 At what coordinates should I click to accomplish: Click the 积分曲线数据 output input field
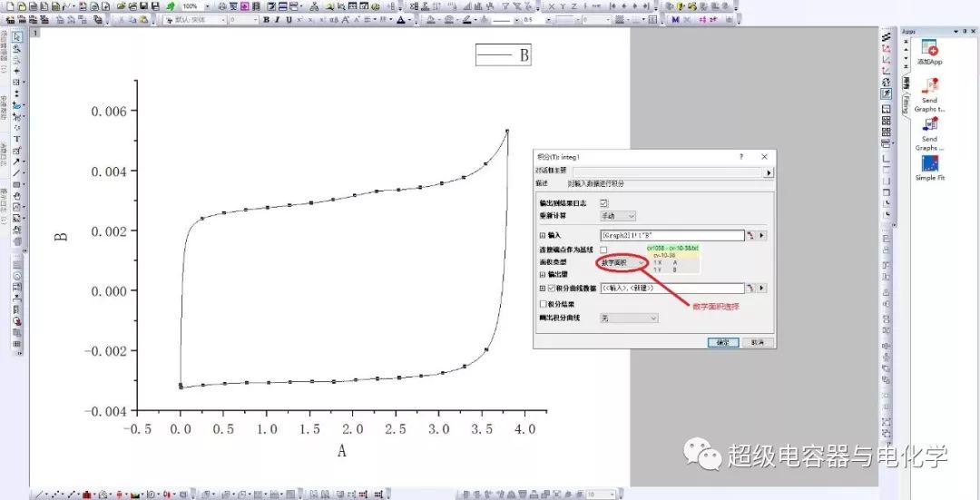[x=672, y=289]
